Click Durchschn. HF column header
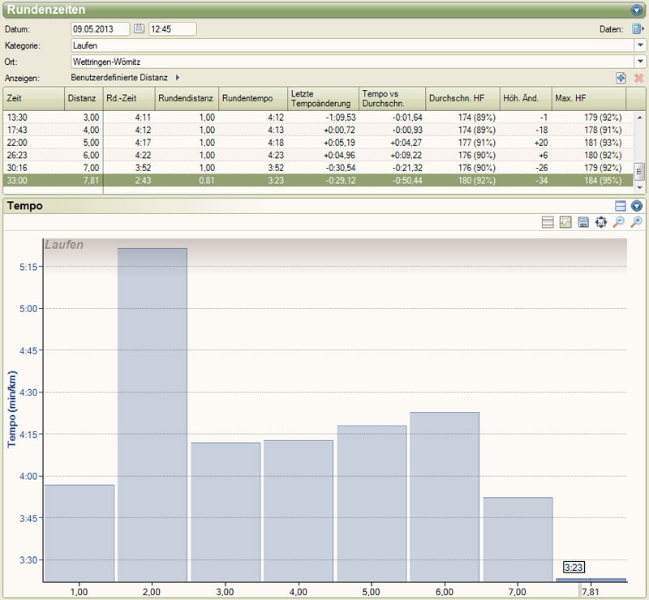Viewport: 649px width, 600px height. (463, 98)
